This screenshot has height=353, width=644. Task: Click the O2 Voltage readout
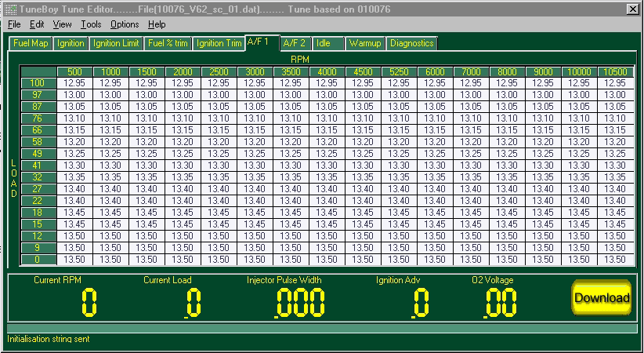[501, 303]
